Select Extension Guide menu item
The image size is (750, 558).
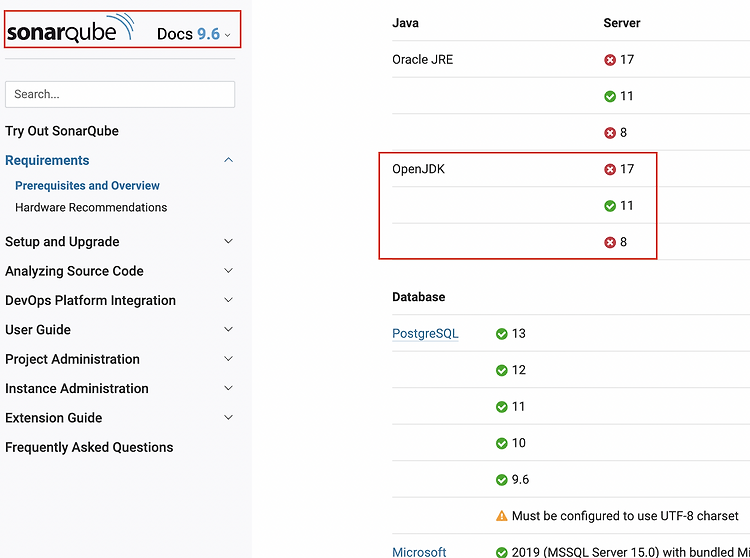(54, 418)
